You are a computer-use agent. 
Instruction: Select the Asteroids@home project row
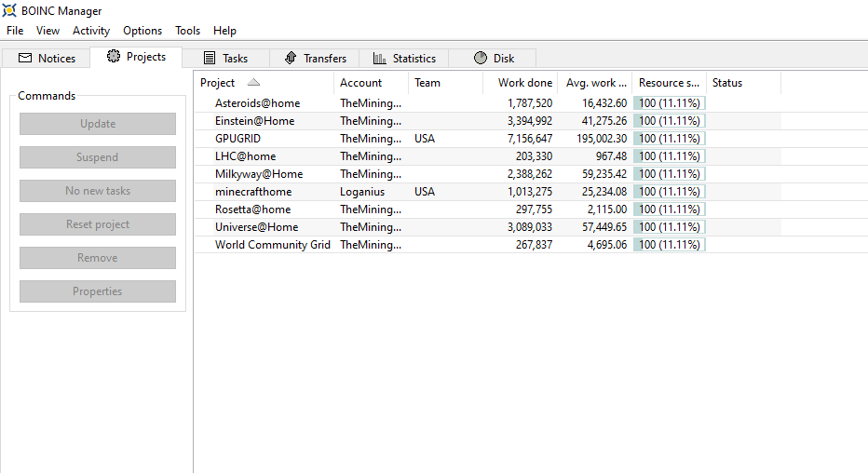[x=488, y=103]
